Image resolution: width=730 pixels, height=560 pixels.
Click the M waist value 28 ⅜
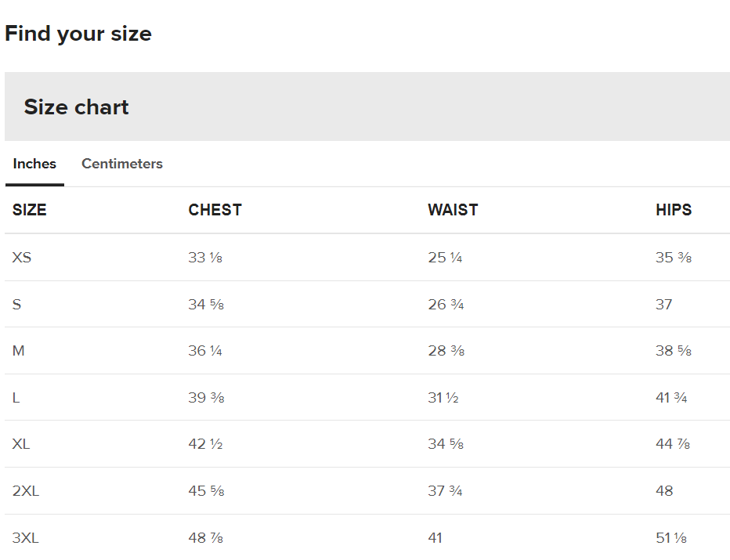coord(446,351)
